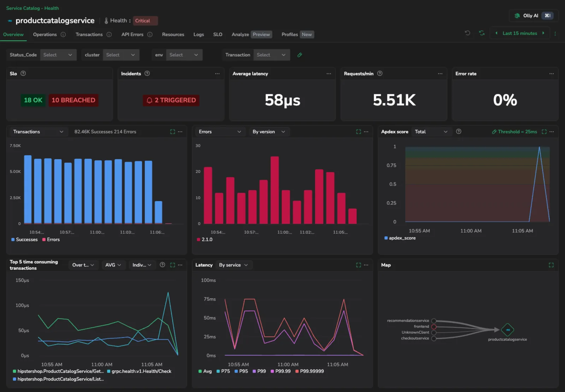565x392 pixels.
Task: Open the env Select dropdown
Action: [184, 55]
